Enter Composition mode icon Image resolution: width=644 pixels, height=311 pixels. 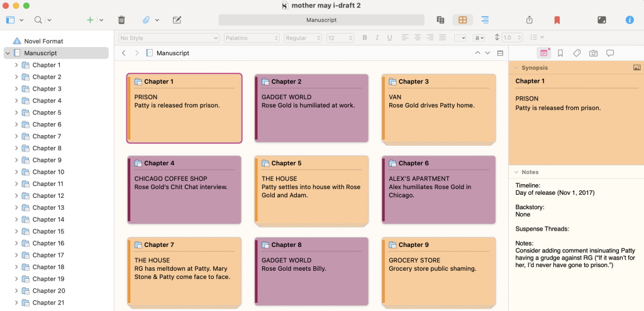coord(602,19)
